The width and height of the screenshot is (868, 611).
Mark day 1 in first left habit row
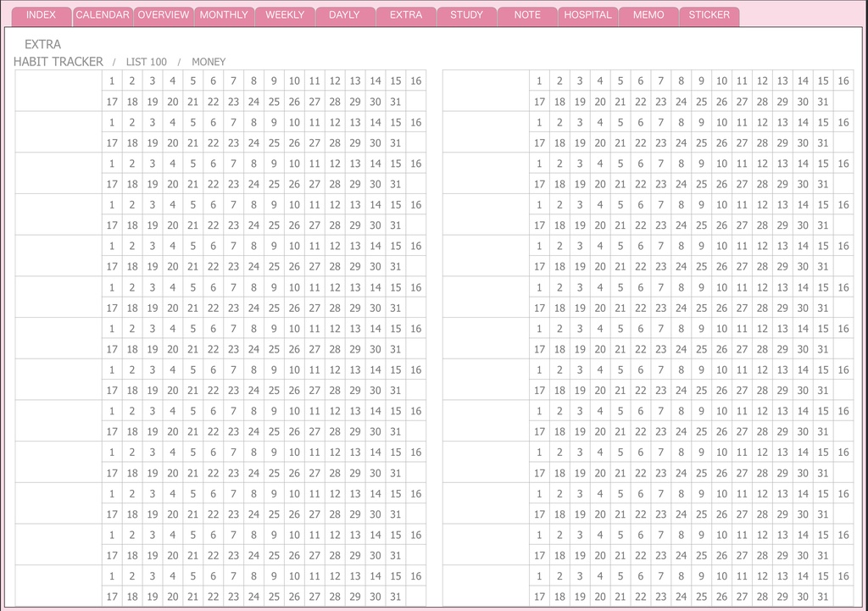pos(112,81)
